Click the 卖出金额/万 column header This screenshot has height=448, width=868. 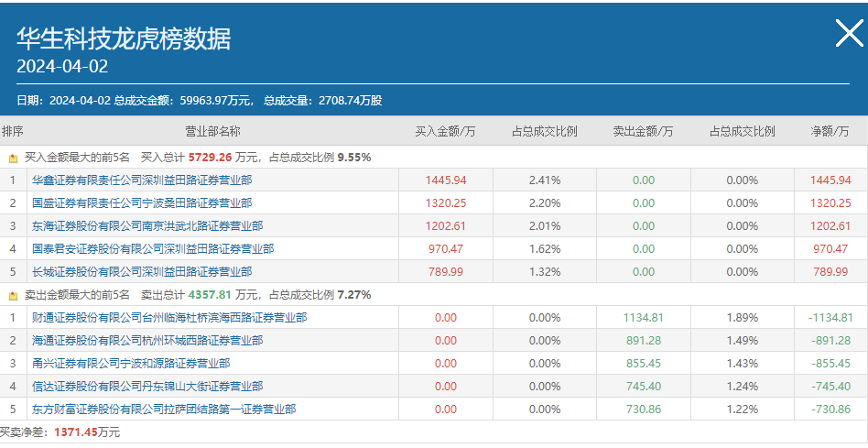coord(644,131)
